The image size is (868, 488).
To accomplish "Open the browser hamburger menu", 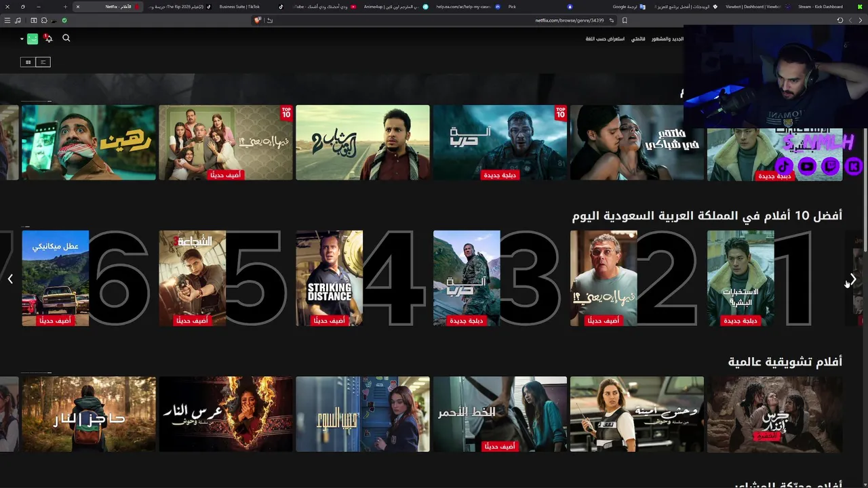I will (7, 20).
